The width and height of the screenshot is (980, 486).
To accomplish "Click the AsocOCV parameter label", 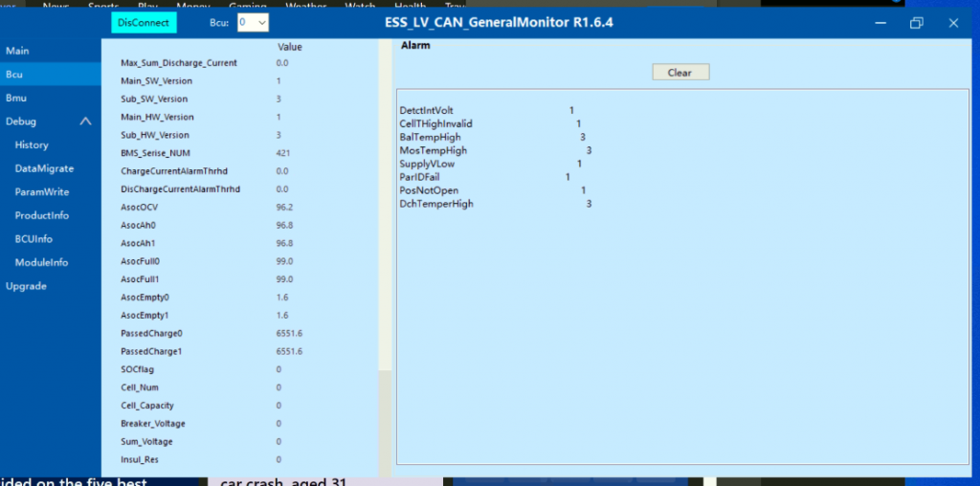I will tap(140, 208).
